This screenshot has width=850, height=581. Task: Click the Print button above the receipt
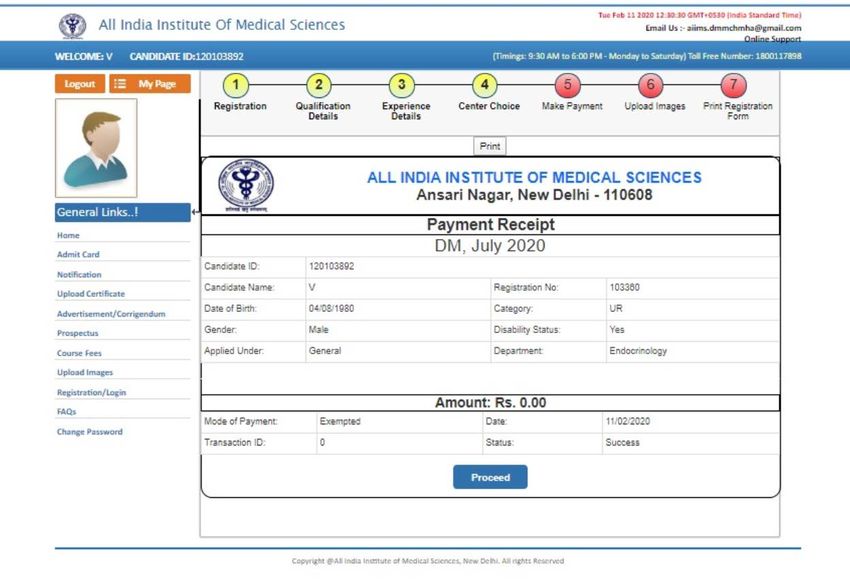490,146
